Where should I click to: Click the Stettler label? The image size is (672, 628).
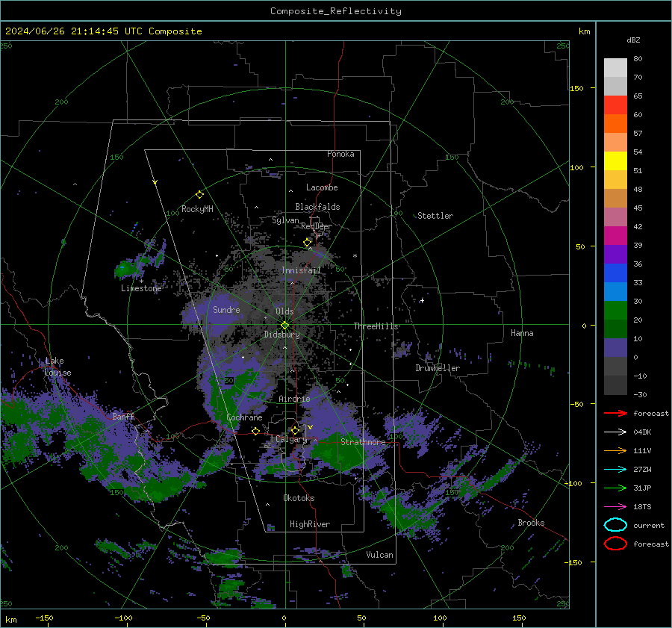pyautogui.click(x=435, y=216)
